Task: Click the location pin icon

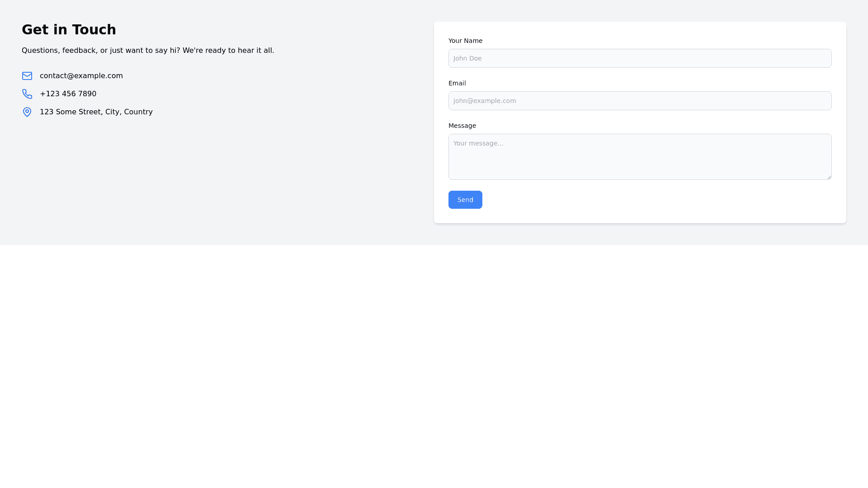Action: pos(27,112)
